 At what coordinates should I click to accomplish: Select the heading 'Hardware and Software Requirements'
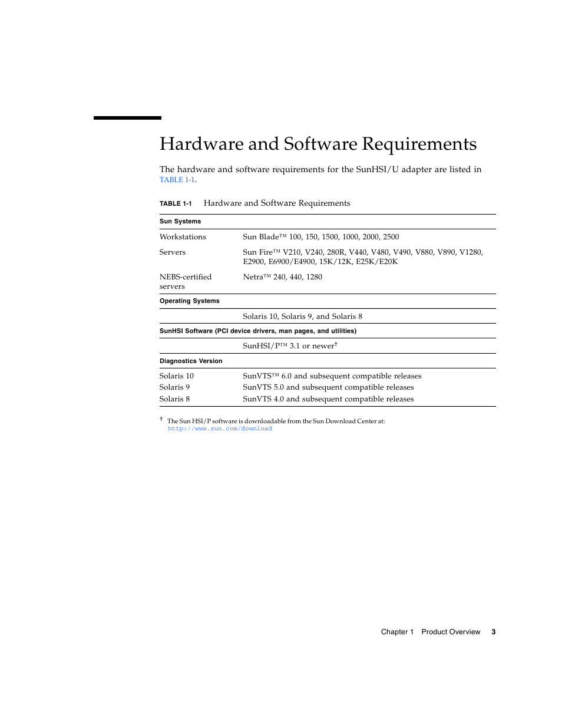[318, 144]
